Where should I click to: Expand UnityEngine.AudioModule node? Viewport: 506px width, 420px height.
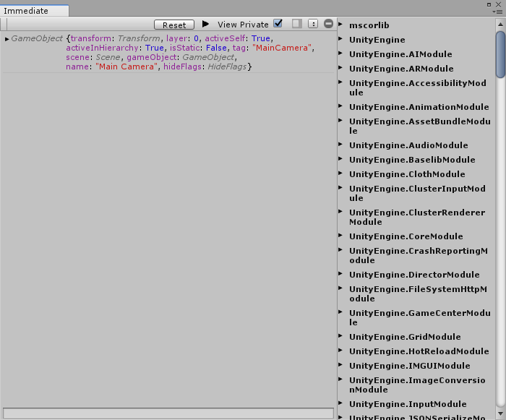coord(340,145)
